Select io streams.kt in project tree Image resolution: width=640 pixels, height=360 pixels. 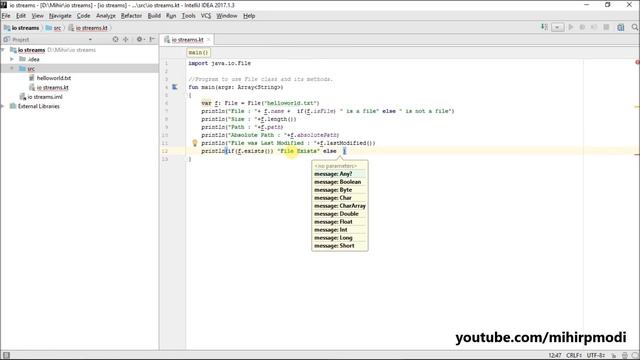tap(53, 87)
